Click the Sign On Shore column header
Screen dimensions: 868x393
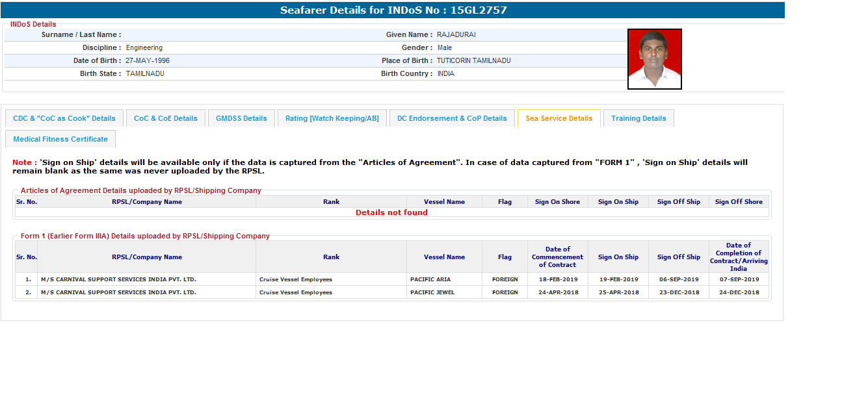pyautogui.click(x=557, y=202)
